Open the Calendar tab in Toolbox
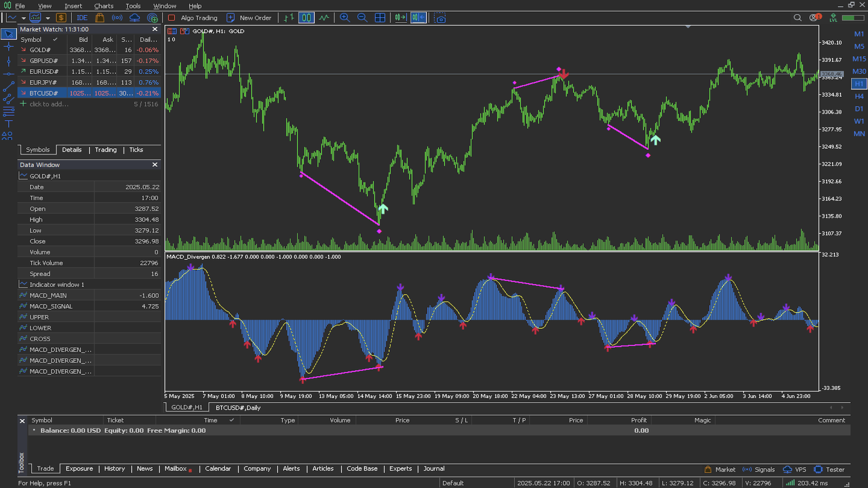The image size is (868, 488). point(218,469)
